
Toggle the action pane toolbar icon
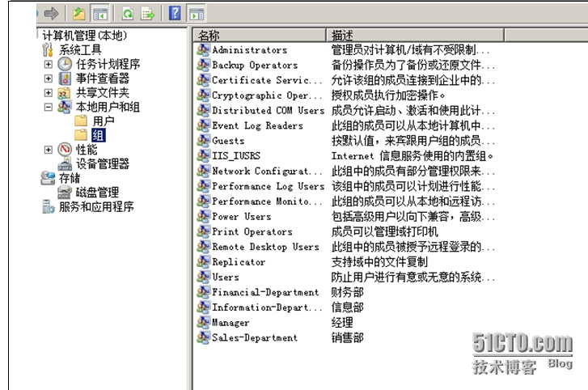pos(197,15)
